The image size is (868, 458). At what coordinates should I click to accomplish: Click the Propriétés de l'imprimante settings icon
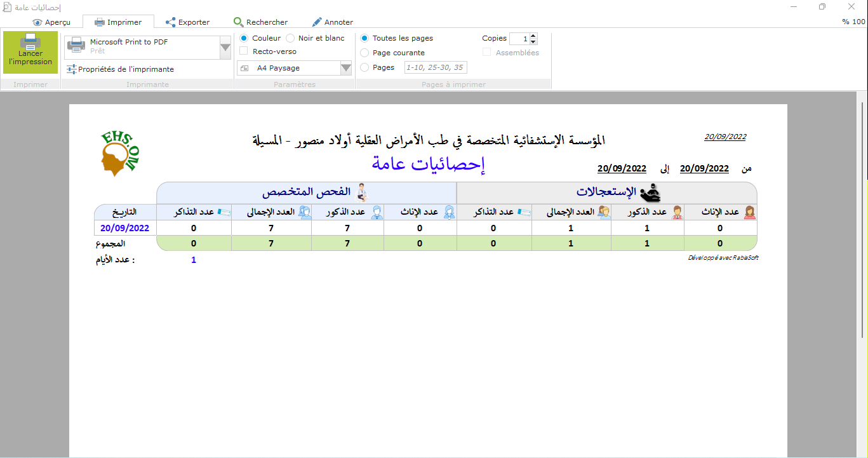pos(72,69)
